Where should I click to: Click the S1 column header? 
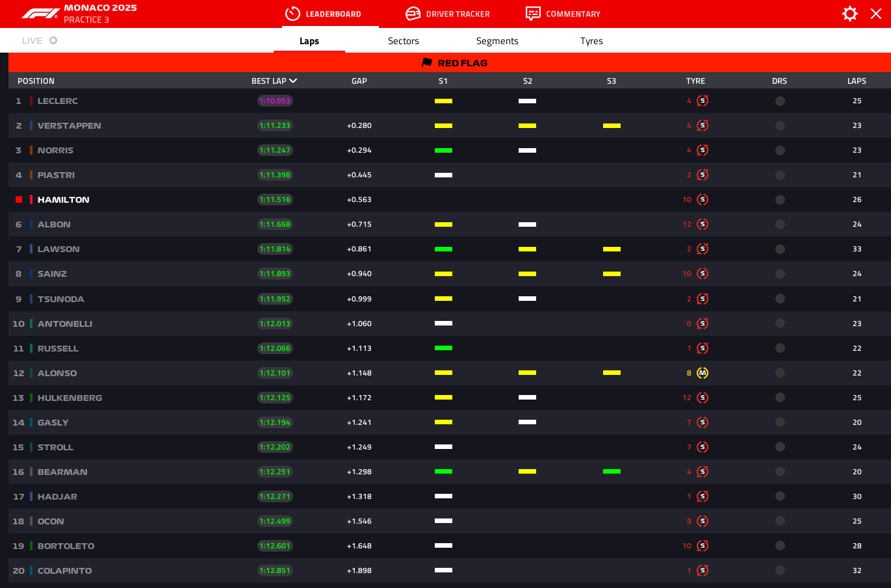443,81
